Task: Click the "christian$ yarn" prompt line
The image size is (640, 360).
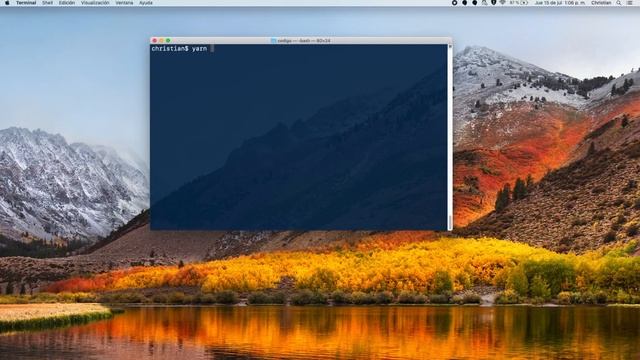Action: coord(179,49)
